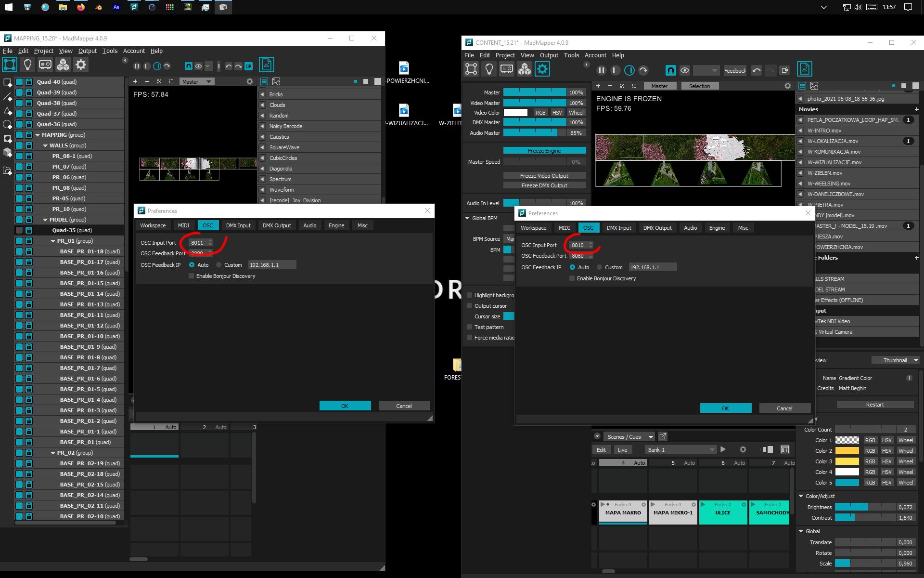Screen dimensions: 924x578
Task: Enable Output cursor checkbox
Action: 470,306
